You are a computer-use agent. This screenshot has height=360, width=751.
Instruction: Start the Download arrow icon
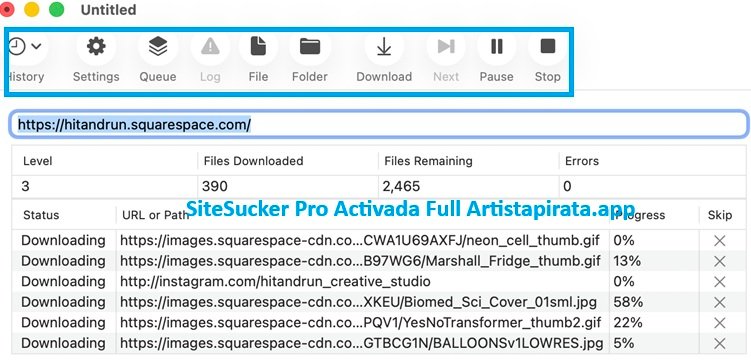pos(384,46)
